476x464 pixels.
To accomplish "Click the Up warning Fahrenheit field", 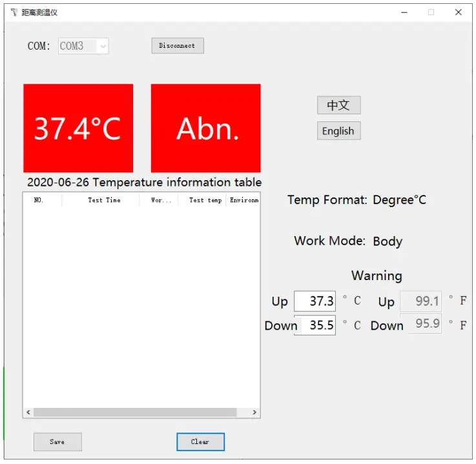I will coord(421,301).
